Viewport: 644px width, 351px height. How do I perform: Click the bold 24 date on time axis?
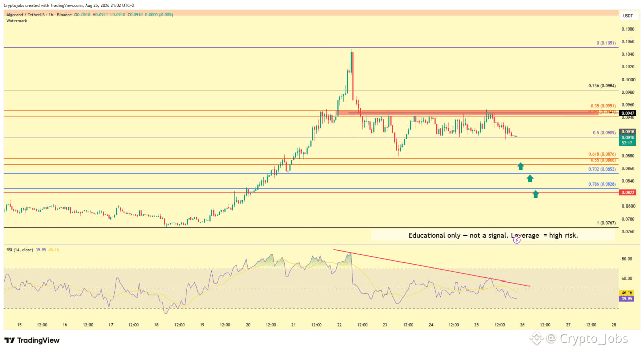pyautogui.click(x=431, y=325)
